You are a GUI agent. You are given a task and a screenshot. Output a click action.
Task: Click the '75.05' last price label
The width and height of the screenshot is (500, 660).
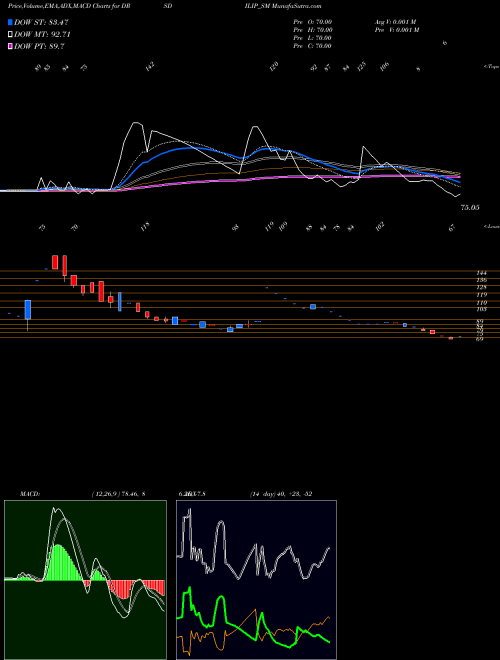click(470, 208)
